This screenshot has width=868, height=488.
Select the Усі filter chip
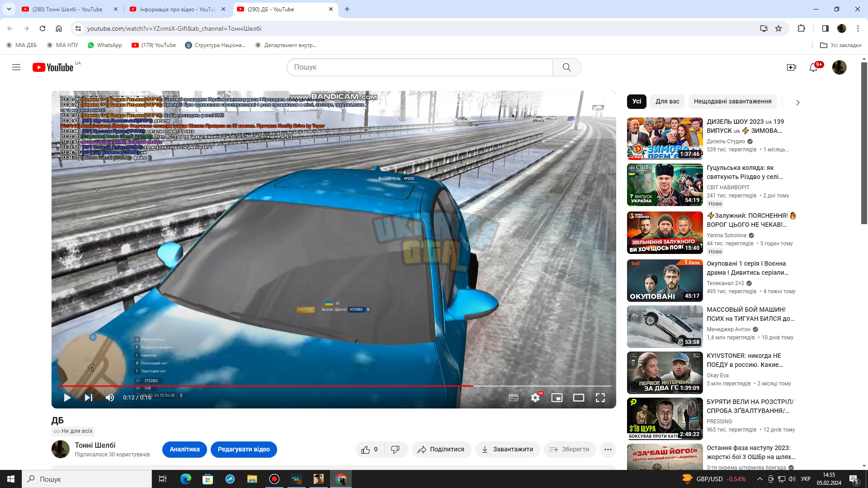click(x=637, y=102)
